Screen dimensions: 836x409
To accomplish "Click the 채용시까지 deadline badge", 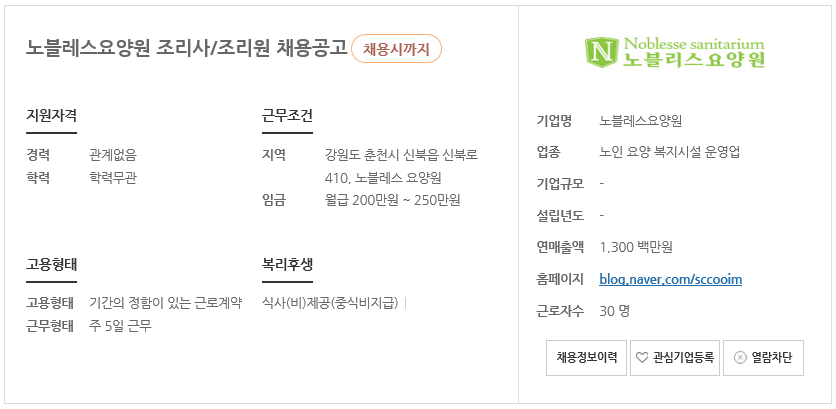I will 396,49.
